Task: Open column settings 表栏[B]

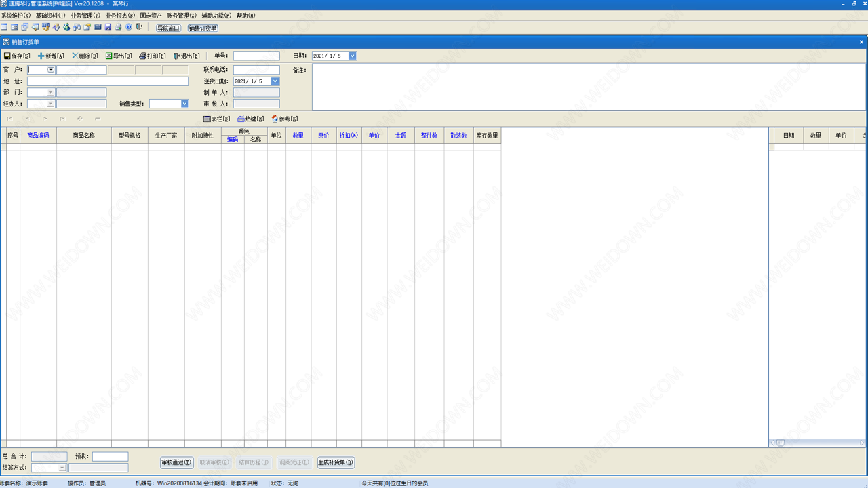Action: click(x=217, y=119)
